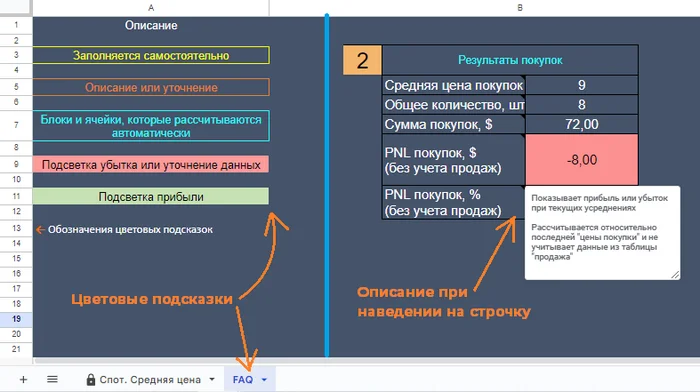The width and height of the screenshot is (700, 392).
Task: Select the Средняя цена покупок value 9
Action: (x=582, y=85)
